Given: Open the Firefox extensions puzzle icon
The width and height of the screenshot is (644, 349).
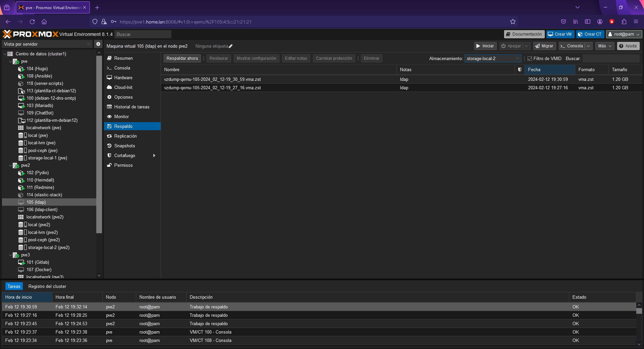Looking at the screenshot, I should click(624, 22).
